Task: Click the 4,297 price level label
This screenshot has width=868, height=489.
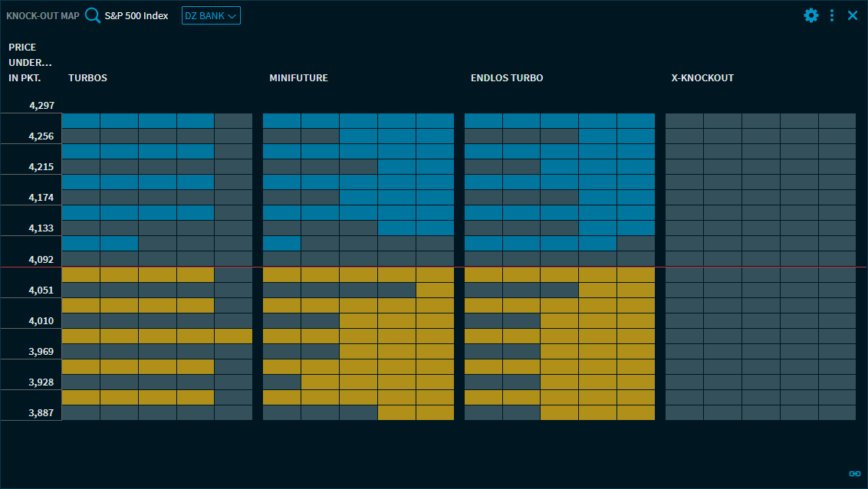Action: (x=41, y=106)
